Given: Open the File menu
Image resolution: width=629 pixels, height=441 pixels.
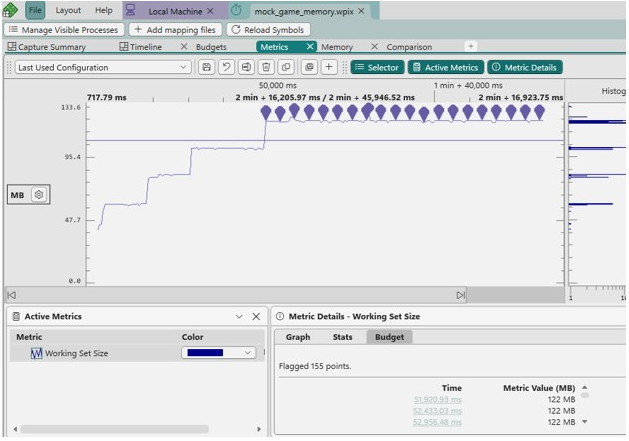Looking at the screenshot, I should point(35,10).
